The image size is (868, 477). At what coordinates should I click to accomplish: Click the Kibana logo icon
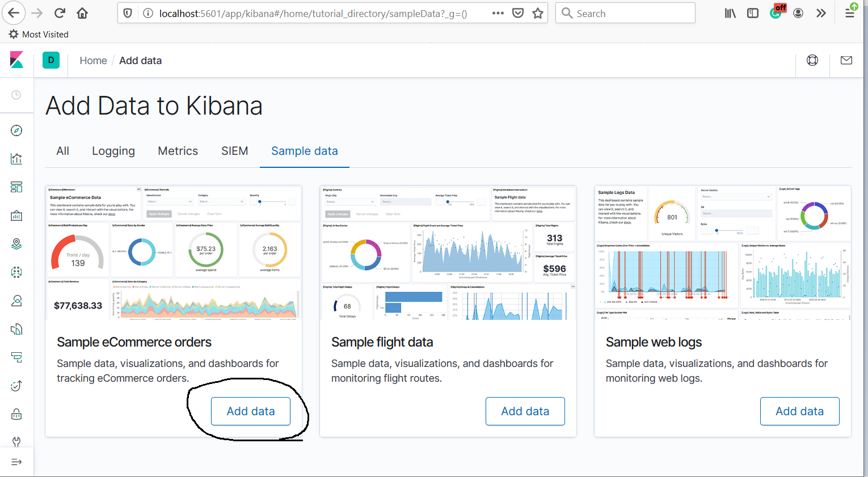(16, 60)
